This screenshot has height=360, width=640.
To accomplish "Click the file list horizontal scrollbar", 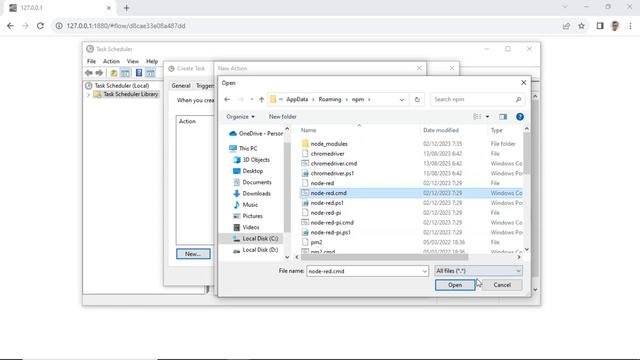I will coord(384,257).
